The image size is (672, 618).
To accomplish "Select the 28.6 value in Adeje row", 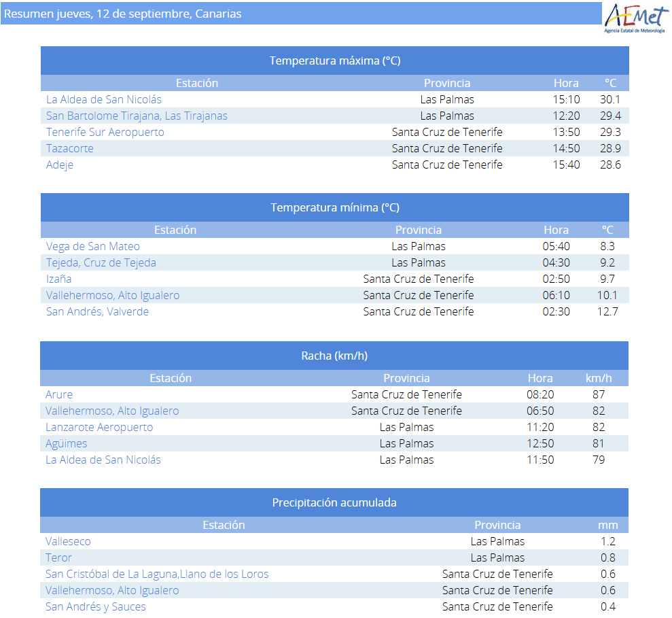I will click(x=610, y=165).
